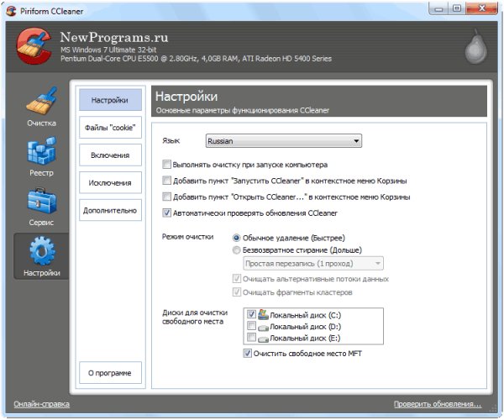
Task: Toggle Очистить свободное место MFT checkbox
Action: pyautogui.click(x=247, y=354)
